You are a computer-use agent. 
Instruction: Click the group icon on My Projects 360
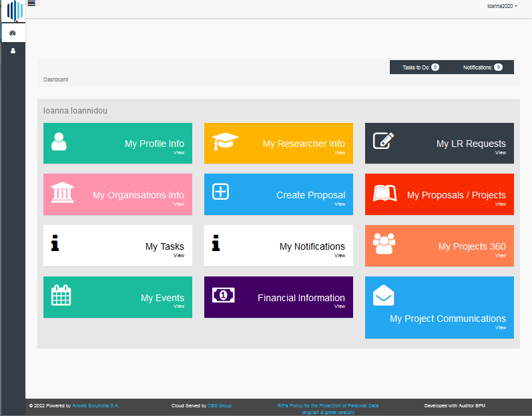pyautogui.click(x=384, y=244)
